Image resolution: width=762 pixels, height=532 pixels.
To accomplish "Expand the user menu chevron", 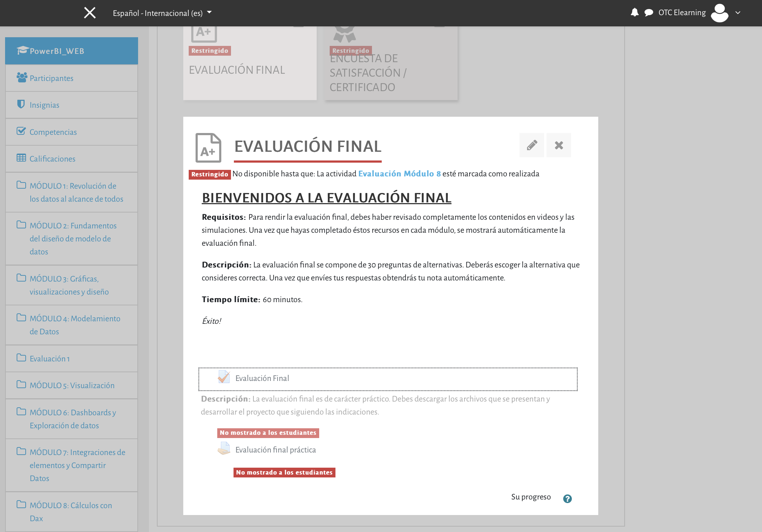I will (738, 13).
